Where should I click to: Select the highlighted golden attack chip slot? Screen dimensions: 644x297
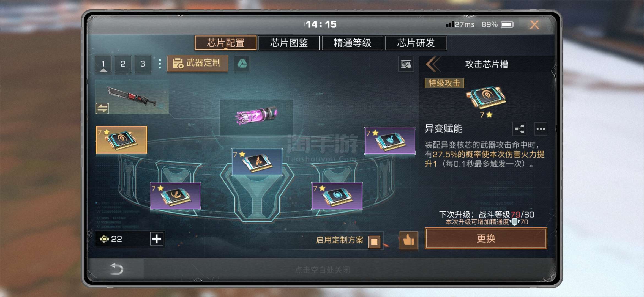tap(121, 140)
